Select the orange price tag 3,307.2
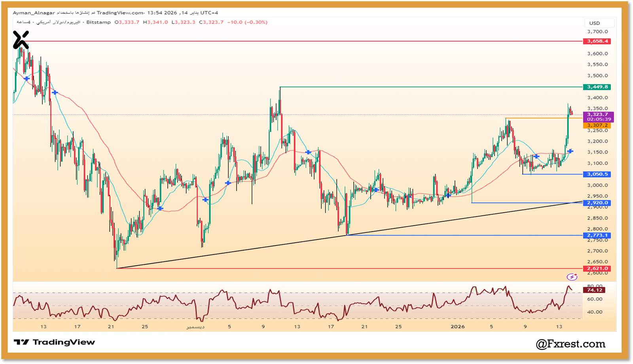The image size is (633, 364). point(597,125)
